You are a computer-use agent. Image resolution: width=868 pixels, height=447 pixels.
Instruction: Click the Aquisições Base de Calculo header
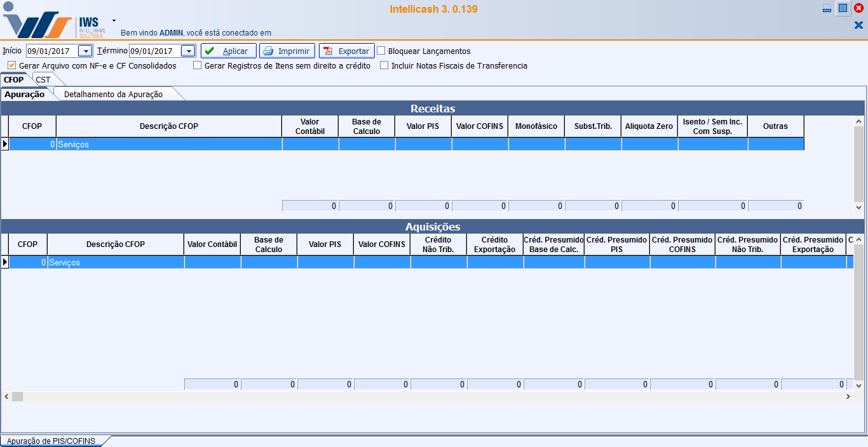tap(269, 244)
